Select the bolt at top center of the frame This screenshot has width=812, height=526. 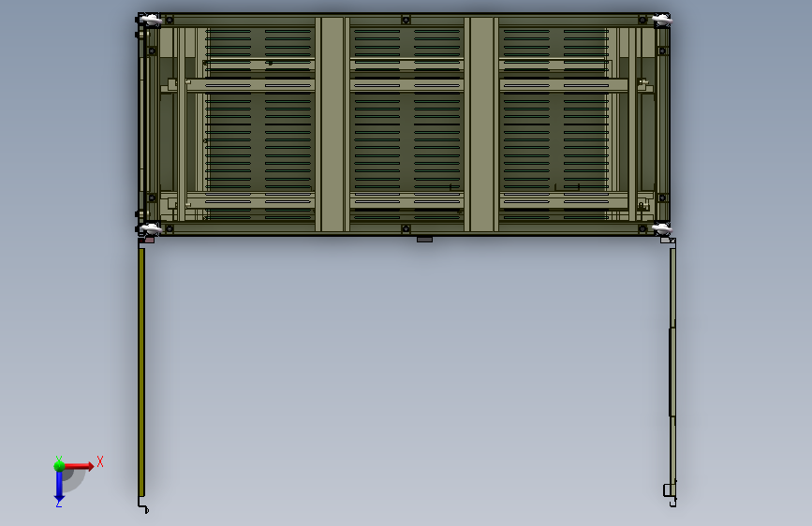pos(406,21)
